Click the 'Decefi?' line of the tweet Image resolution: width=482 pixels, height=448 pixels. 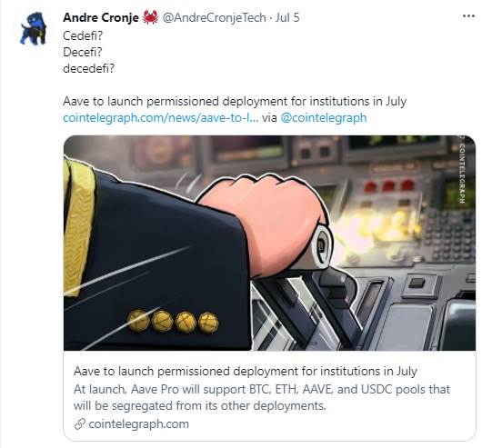pos(83,52)
